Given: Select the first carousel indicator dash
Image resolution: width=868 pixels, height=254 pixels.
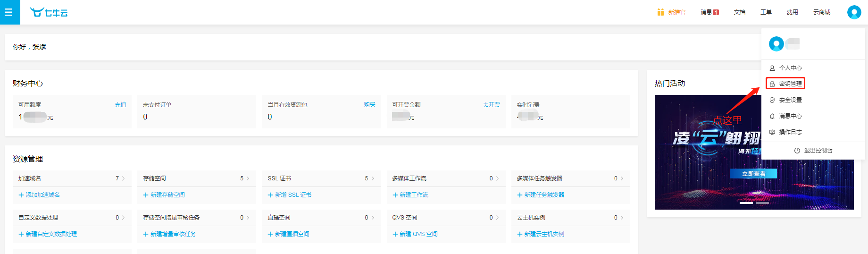Looking at the screenshot, I should tap(746, 203).
